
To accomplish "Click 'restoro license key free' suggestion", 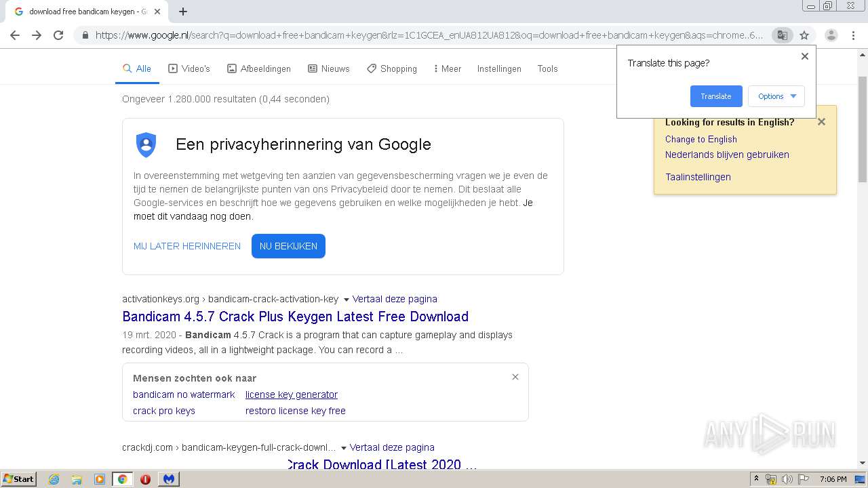I will coord(296,411).
